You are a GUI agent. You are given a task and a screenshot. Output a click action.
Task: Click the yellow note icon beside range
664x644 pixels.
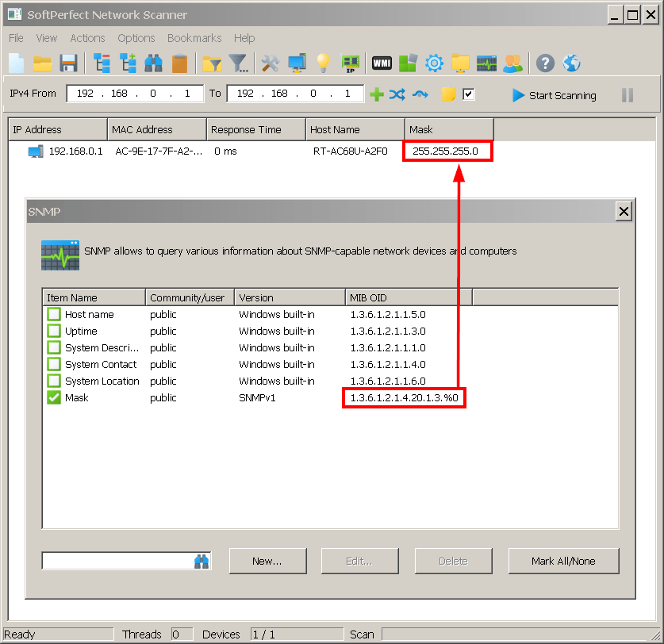pos(448,94)
